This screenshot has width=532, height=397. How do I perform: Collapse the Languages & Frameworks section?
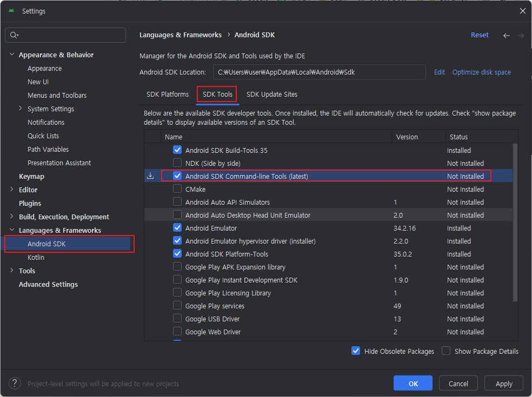click(12, 230)
